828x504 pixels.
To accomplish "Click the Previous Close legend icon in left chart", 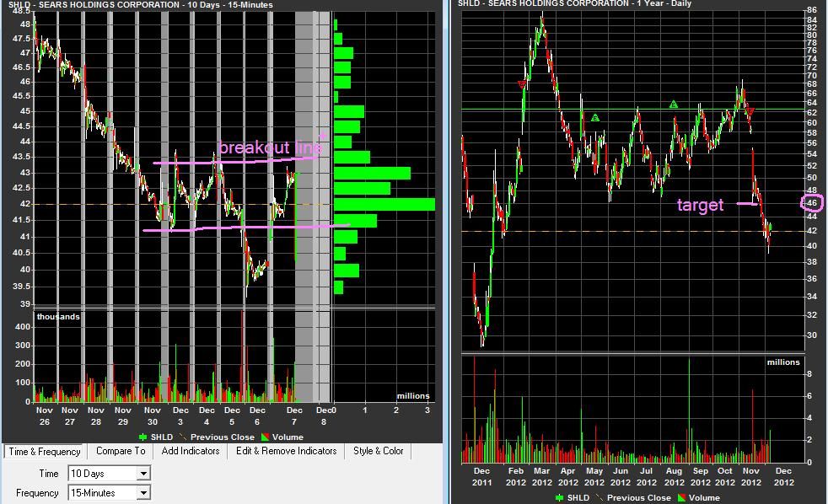I will coord(183,437).
